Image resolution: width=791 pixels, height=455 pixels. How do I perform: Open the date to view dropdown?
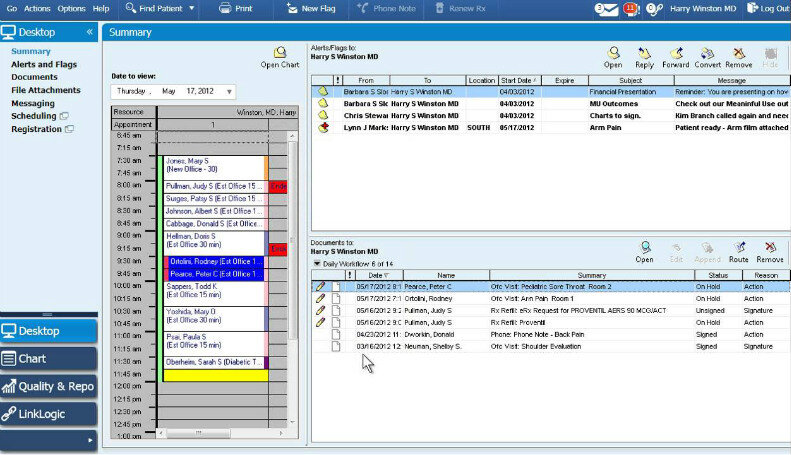coord(229,92)
